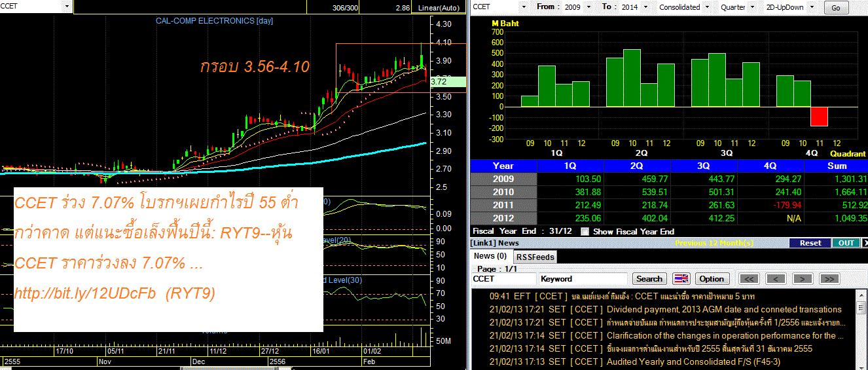Click the '3Q' column header in table
Image resolution: width=868 pixels, height=370 pixels.
[702, 166]
